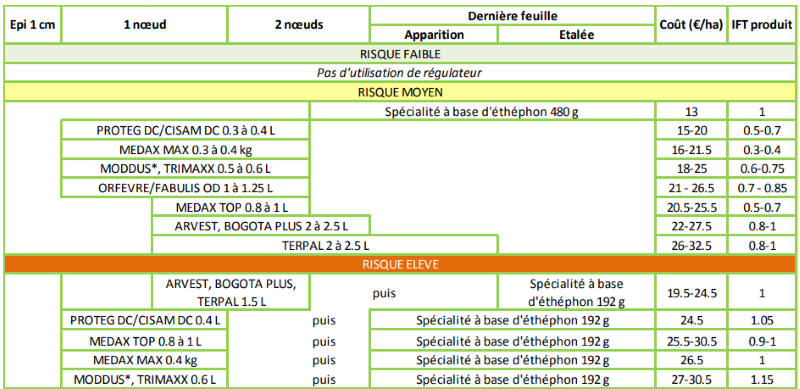Click the orange 'RISQUE ELEVE' section band
Image resolution: width=800 pixels, height=389 pixels.
(x=400, y=264)
